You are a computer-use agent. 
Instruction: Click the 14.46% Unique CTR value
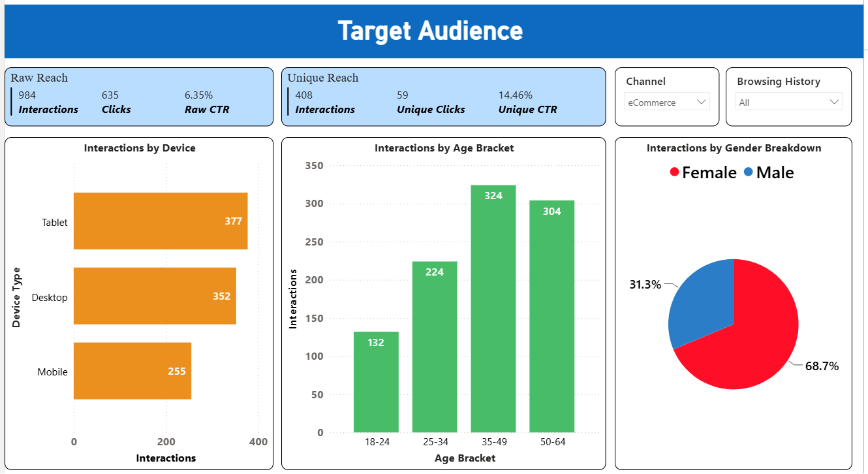pyautogui.click(x=516, y=95)
